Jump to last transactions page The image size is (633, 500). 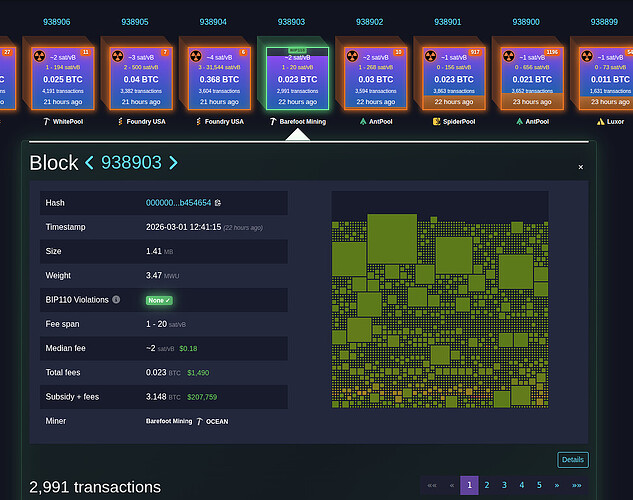point(576,485)
